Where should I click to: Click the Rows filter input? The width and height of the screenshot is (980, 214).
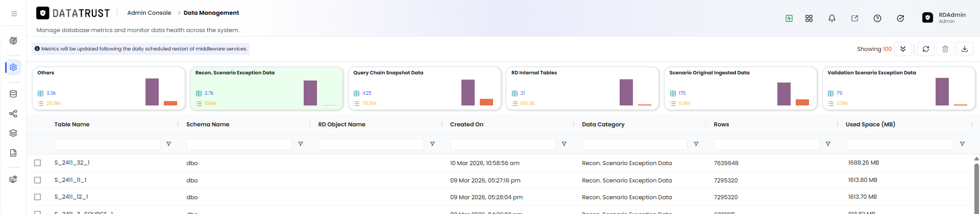coord(767,144)
